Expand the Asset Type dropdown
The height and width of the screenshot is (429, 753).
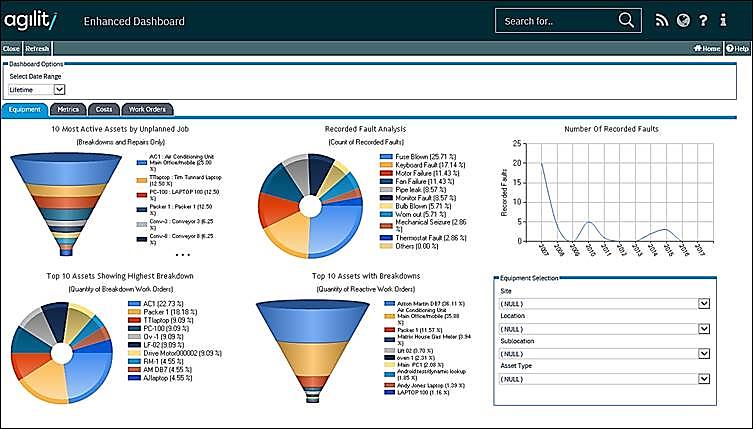click(704, 380)
